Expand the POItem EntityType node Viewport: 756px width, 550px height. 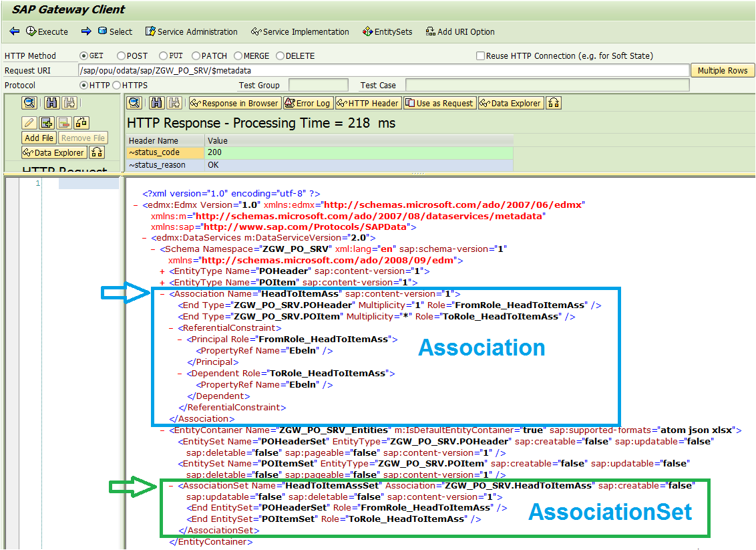point(162,283)
